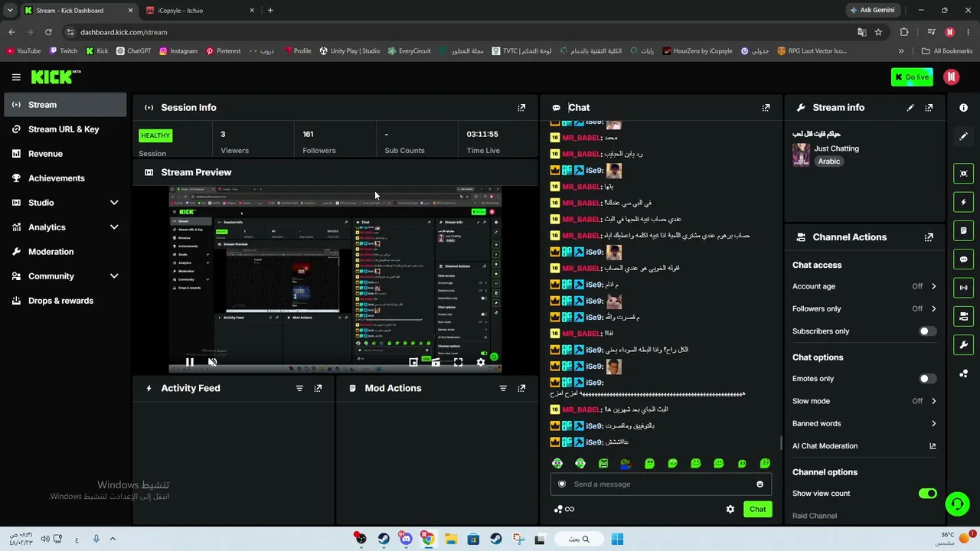
Task: Click the green Go live button
Action: [912, 77]
